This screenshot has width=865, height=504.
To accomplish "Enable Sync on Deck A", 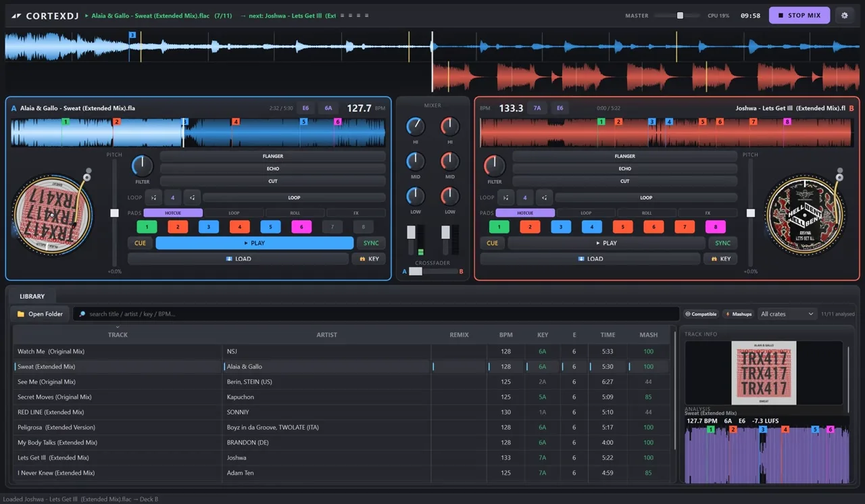I will point(371,243).
